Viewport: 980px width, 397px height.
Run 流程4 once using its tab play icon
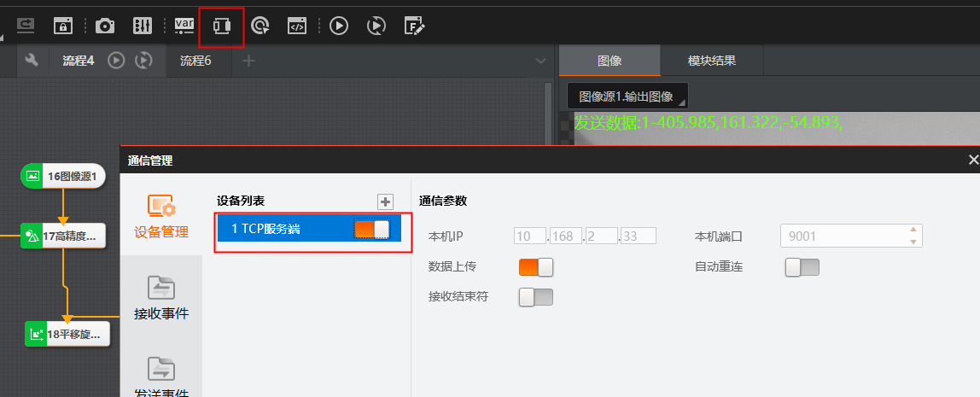[116, 60]
